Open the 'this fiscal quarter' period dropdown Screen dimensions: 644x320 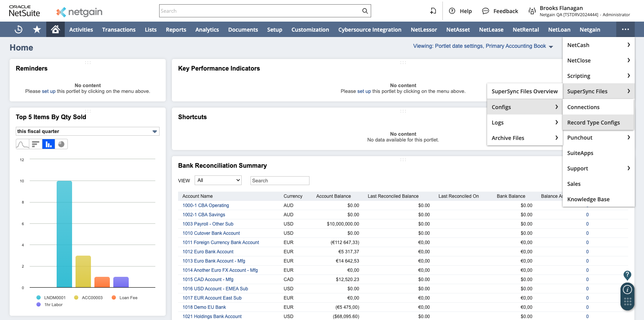click(x=87, y=131)
